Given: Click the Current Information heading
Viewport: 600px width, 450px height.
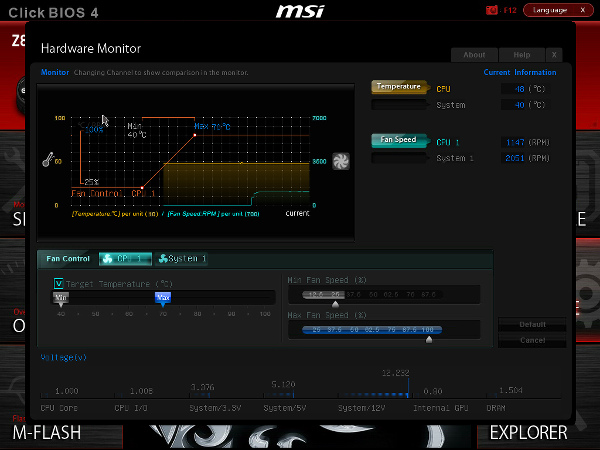Looking at the screenshot, I should point(520,72).
